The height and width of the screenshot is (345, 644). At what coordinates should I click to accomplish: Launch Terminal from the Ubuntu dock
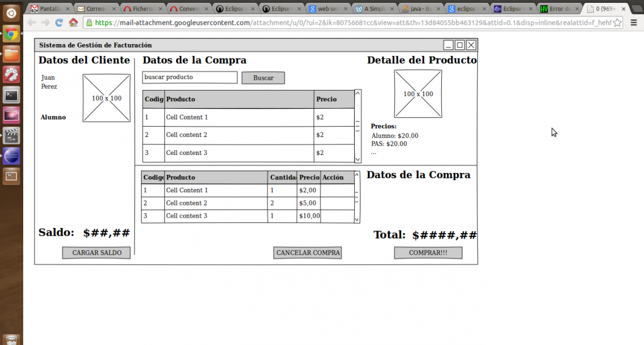[x=11, y=95]
